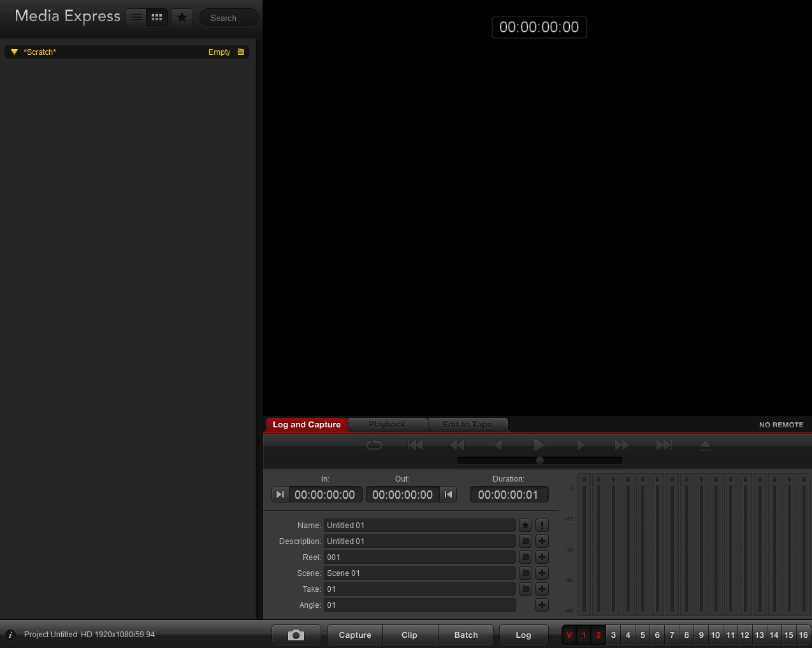Skip to previous clip

pyautogui.click(x=416, y=445)
